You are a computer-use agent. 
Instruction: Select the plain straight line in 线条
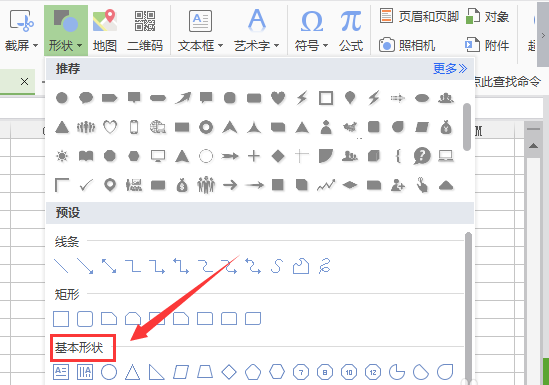pos(61,266)
